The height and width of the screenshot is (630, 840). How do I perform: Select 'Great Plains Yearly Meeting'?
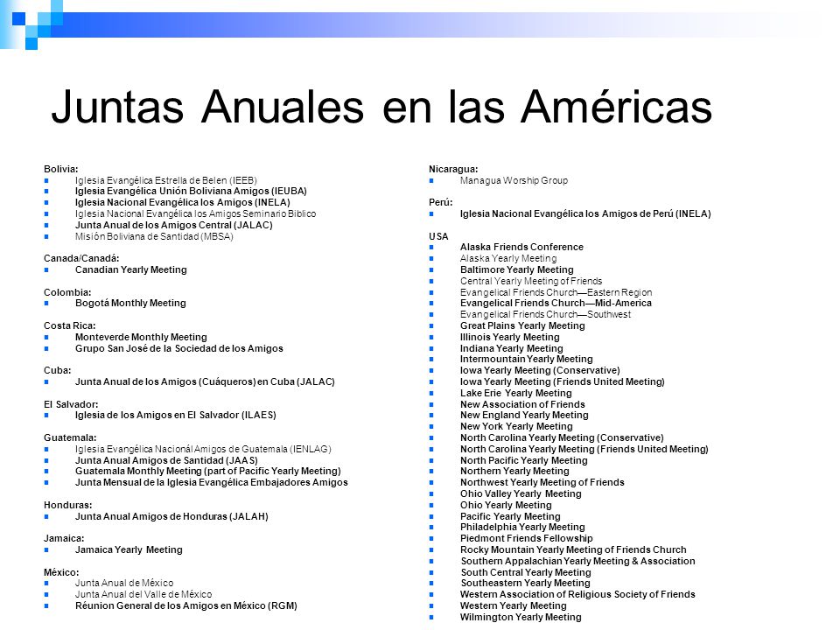[522, 325]
